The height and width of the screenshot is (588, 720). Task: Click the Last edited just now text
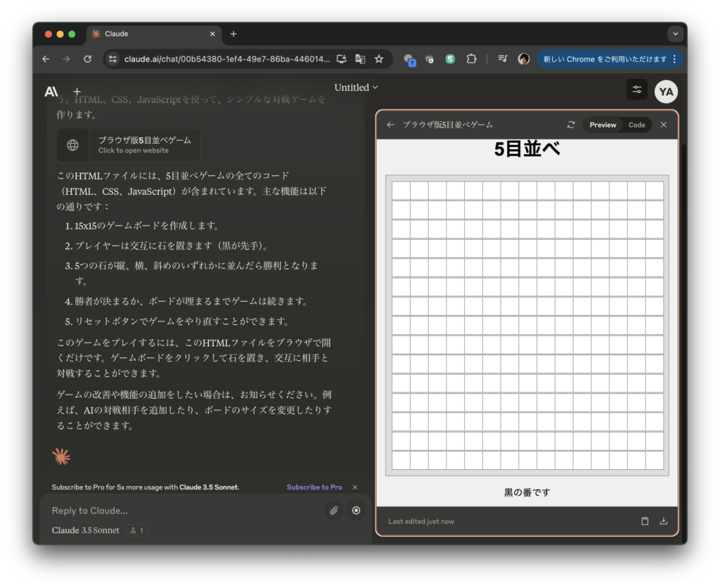coord(421,521)
